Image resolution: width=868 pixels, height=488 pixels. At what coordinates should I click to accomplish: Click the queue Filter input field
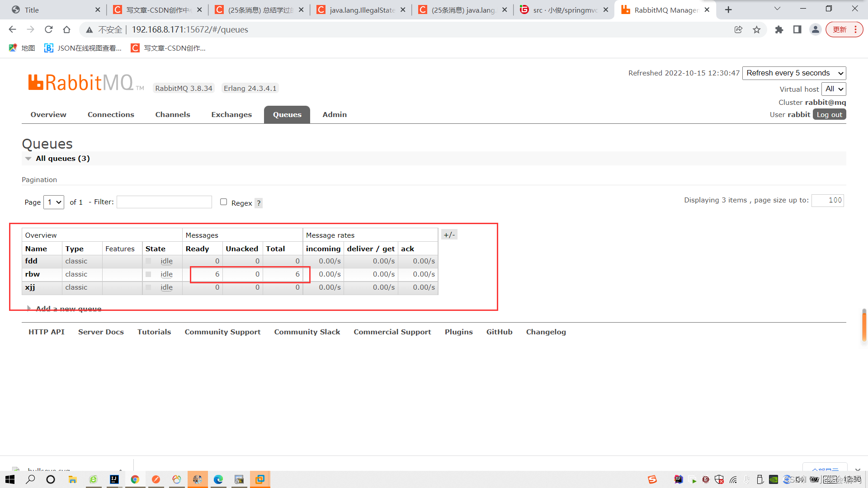(x=164, y=202)
